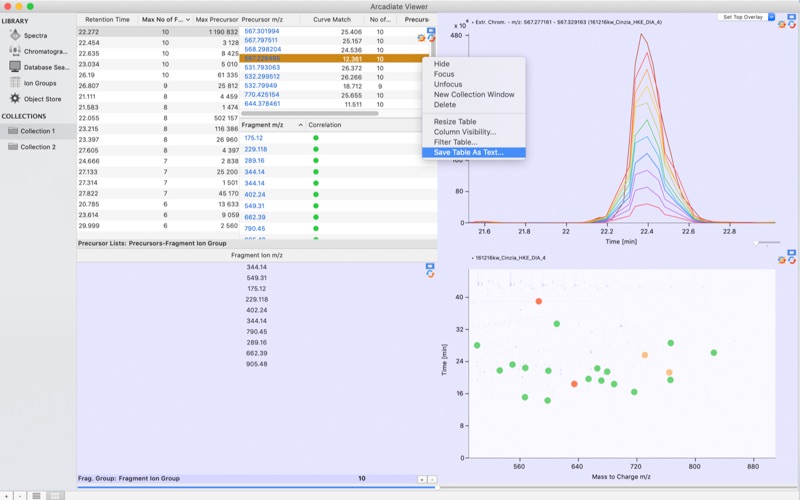
Task: Choose Save Table As Text... menu item
Action: coord(473,152)
